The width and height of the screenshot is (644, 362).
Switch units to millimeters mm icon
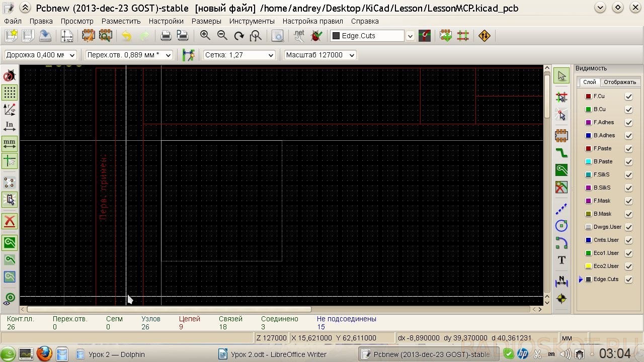point(10,144)
